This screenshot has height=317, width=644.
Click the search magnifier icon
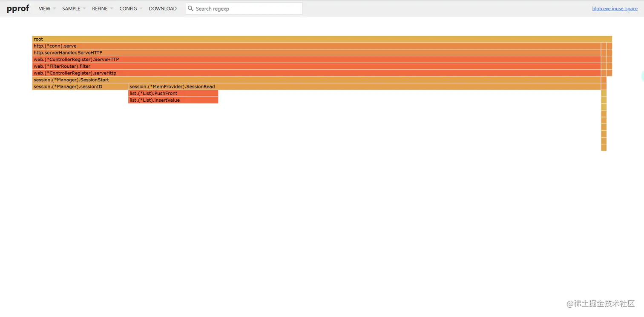tap(190, 9)
